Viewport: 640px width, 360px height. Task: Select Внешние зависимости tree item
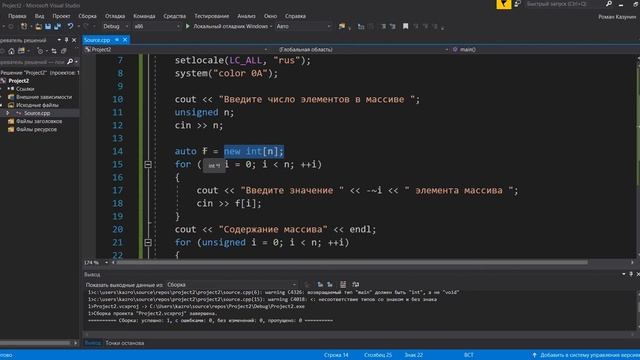pyautogui.click(x=44, y=97)
